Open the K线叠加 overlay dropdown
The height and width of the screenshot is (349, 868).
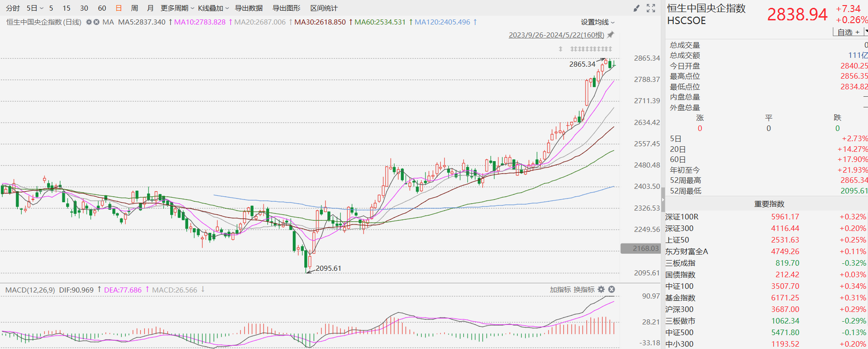pyautogui.click(x=213, y=8)
